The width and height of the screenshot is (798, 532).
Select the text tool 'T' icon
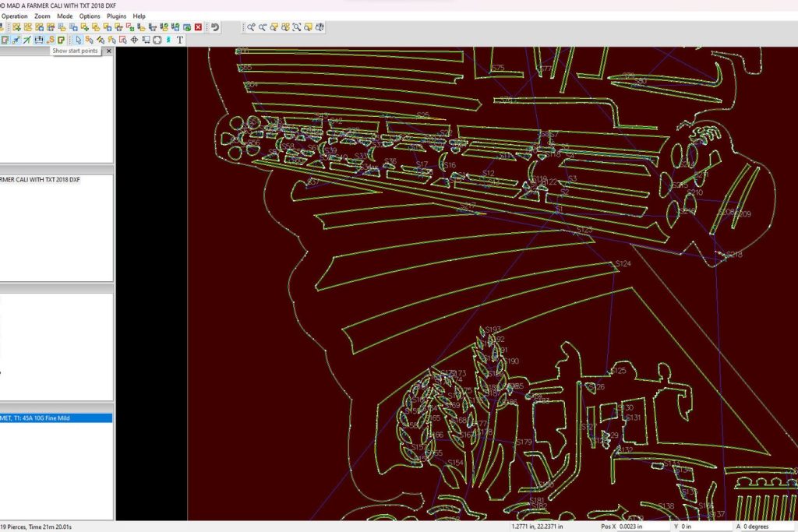[x=180, y=40]
